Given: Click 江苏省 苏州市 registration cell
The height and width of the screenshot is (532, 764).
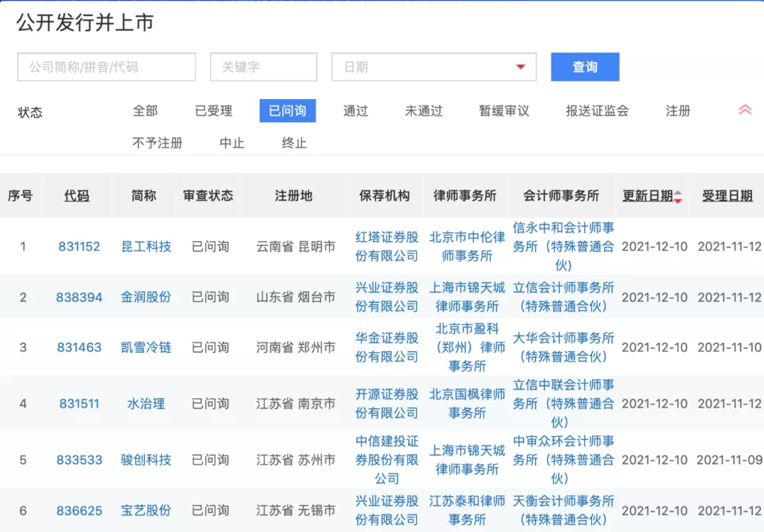Looking at the screenshot, I should (x=296, y=460).
